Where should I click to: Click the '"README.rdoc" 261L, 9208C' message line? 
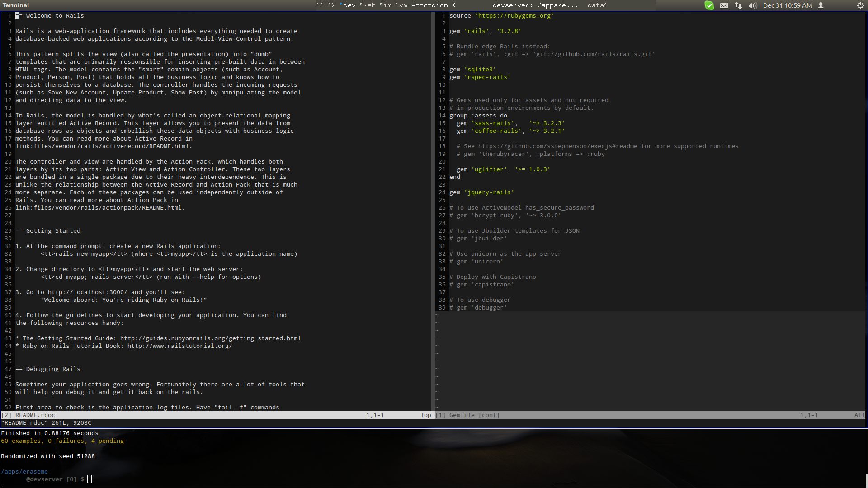(46, 423)
